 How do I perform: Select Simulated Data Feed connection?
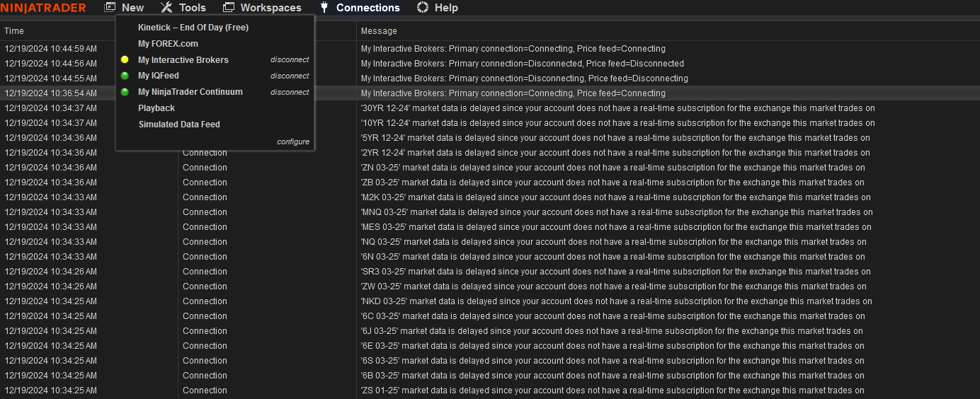179,125
